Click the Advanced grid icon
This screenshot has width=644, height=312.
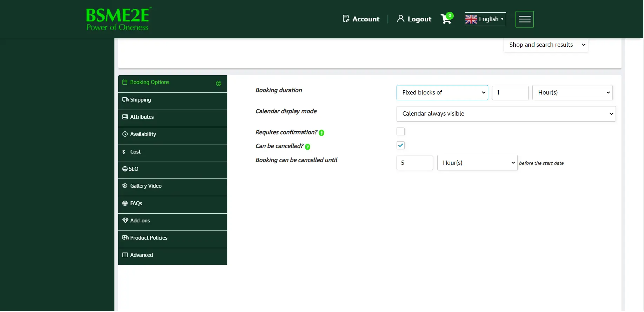(125, 255)
